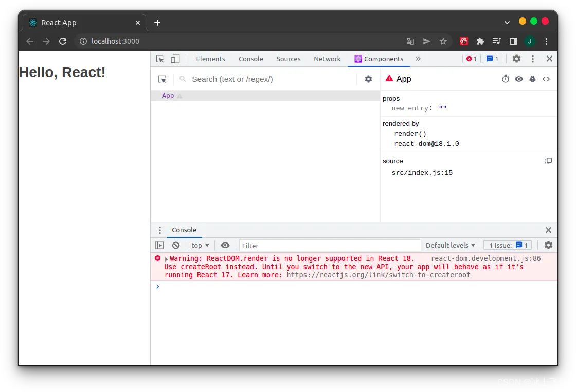Reload the localhost page

pos(63,41)
